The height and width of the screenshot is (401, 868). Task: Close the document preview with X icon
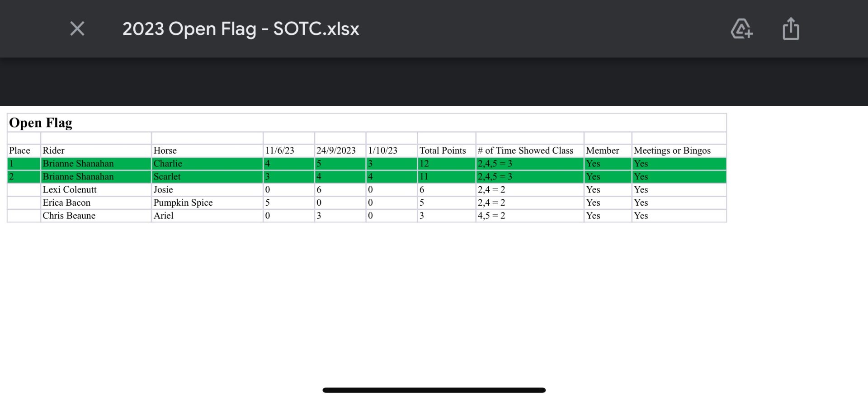coord(77,29)
